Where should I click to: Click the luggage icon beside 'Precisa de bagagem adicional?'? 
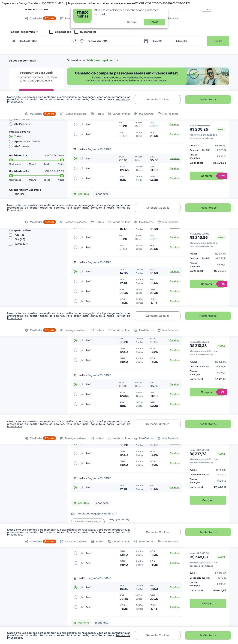(x=73, y=514)
